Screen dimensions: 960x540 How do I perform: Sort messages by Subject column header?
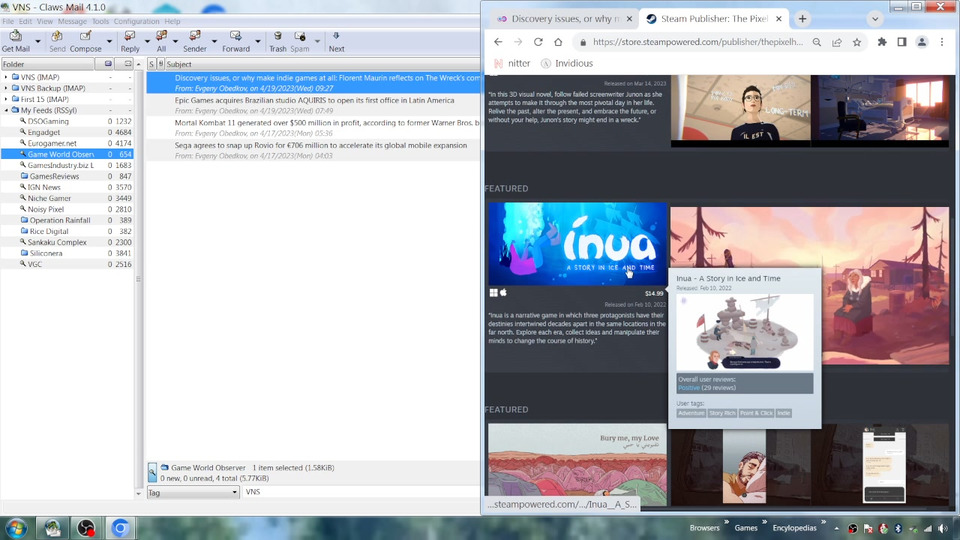(323, 64)
